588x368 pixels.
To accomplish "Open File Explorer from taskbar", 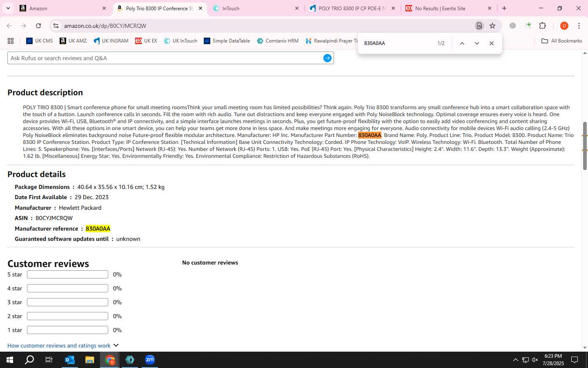I will coord(90,360).
